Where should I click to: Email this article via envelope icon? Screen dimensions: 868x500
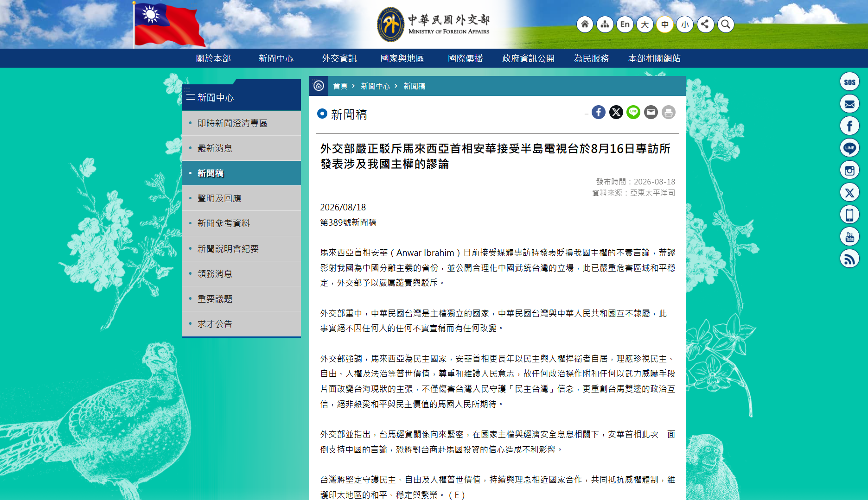coord(651,112)
